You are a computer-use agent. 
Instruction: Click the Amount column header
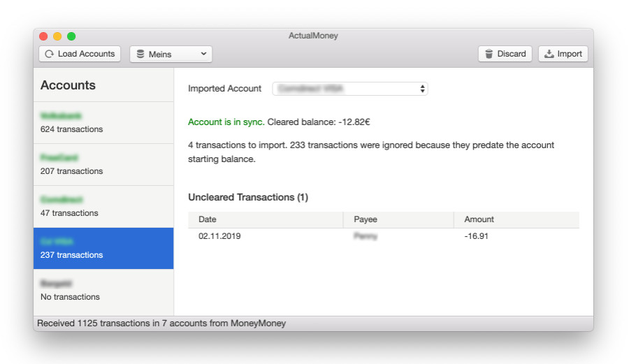coord(516,219)
